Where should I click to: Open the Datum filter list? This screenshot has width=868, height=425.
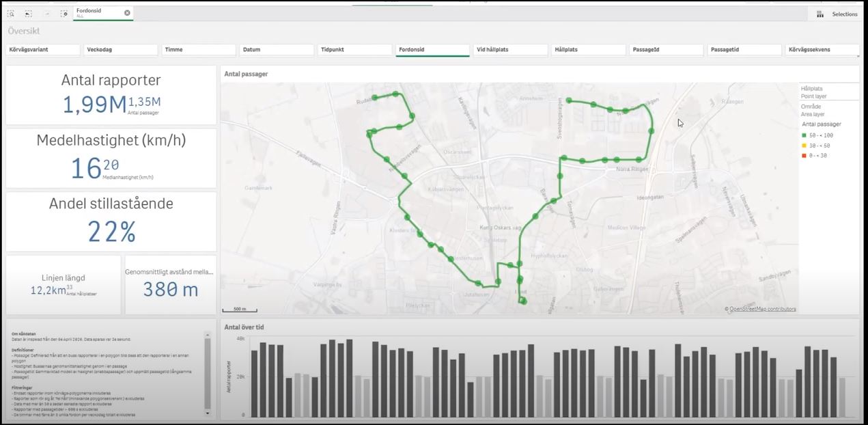[277, 50]
